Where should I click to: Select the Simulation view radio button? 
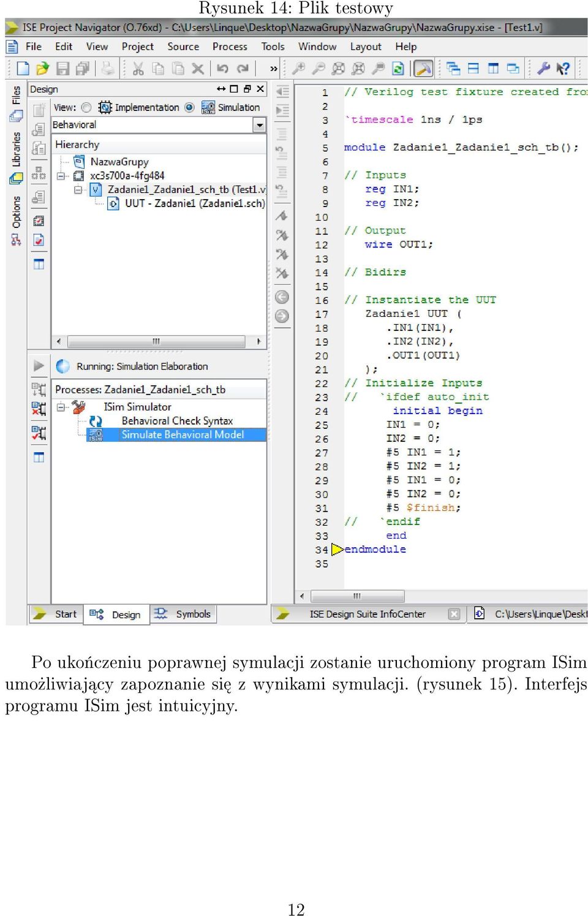coord(190,107)
